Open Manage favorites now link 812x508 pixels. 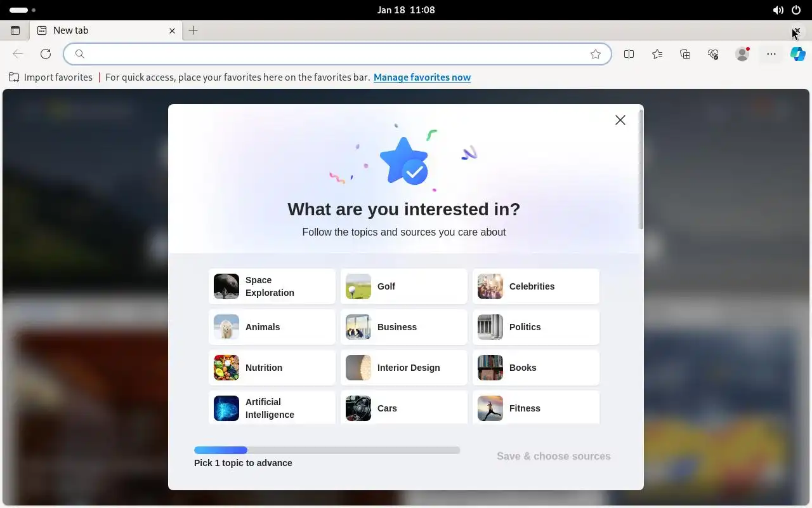point(422,77)
